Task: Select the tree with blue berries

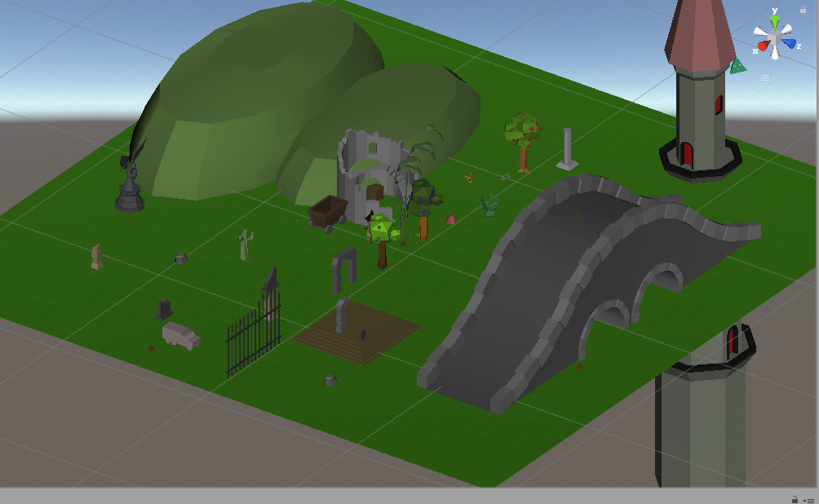Action: click(424, 209)
